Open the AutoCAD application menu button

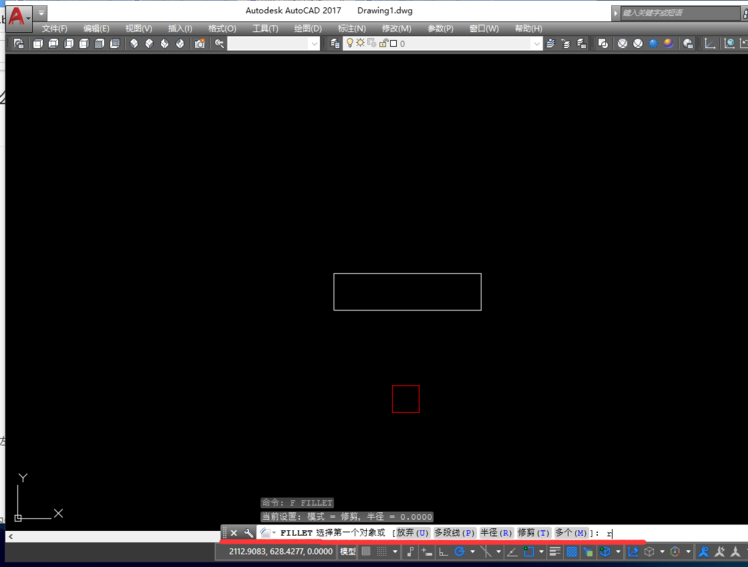[x=17, y=15]
